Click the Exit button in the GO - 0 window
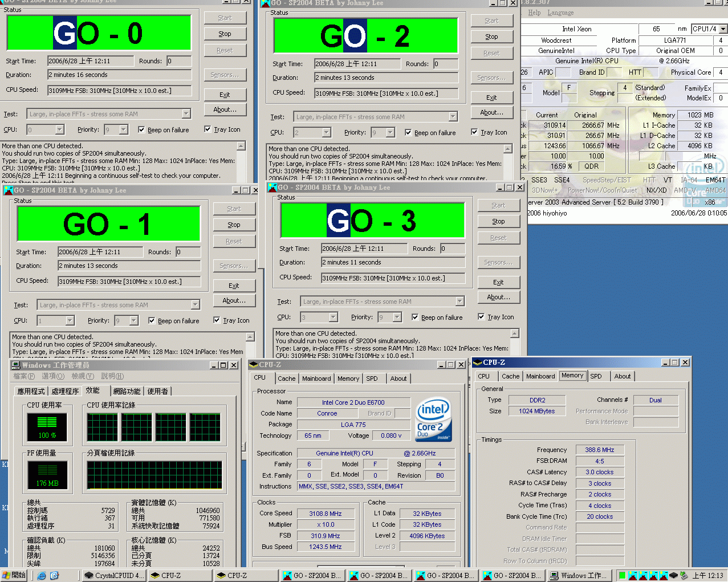The image size is (728, 582). [225, 95]
